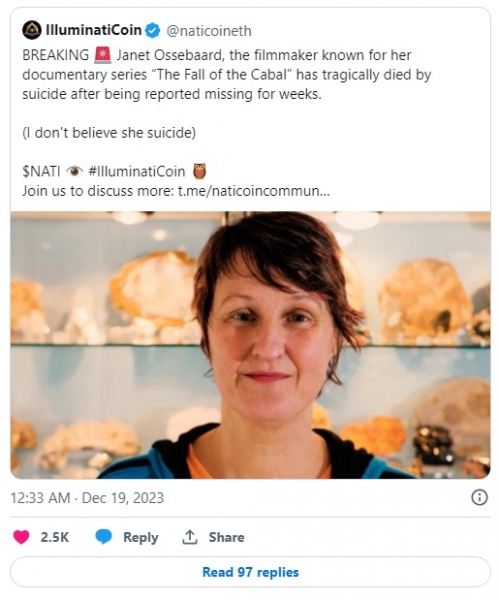Open the $NATI cashtag
This screenshot has height=600, width=500.
(x=41, y=171)
